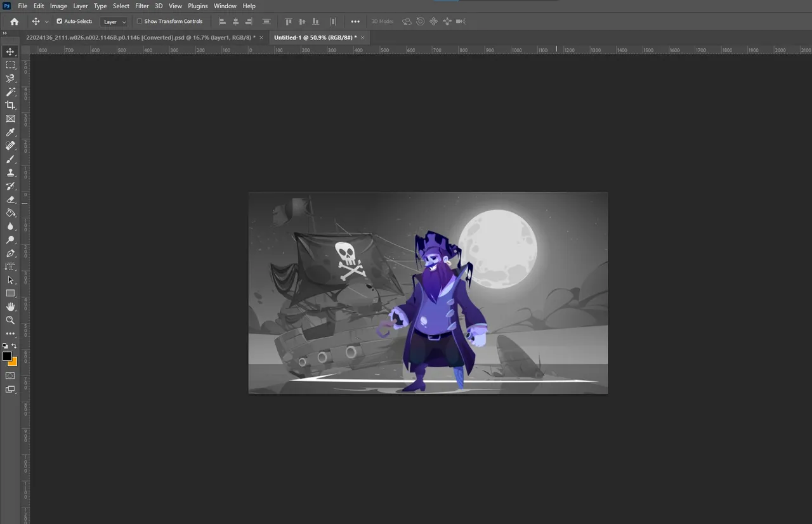Open the Layer menu
Image resolution: width=812 pixels, height=524 pixels.
coord(81,6)
